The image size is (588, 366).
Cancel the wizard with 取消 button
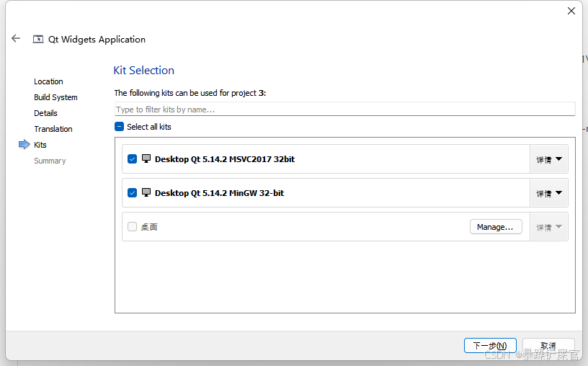click(x=548, y=345)
